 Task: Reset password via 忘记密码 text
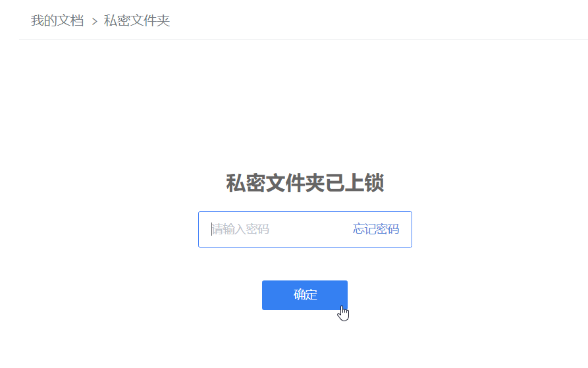(x=376, y=229)
